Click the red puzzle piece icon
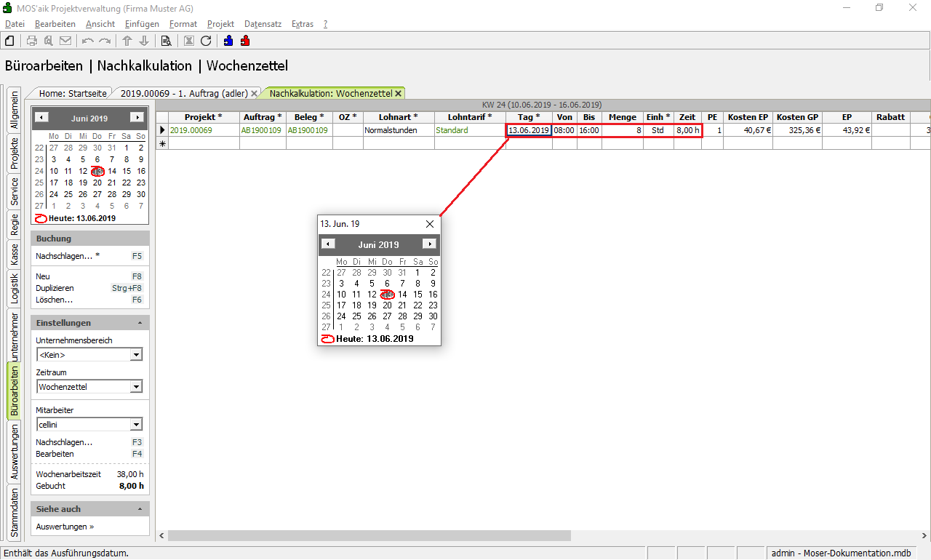Viewport: 931px width, 560px height. pos(245,41)
